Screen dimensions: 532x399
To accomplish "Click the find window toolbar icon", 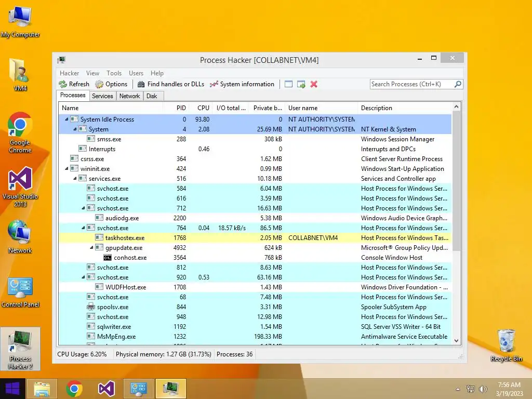I will pos(288,84).
